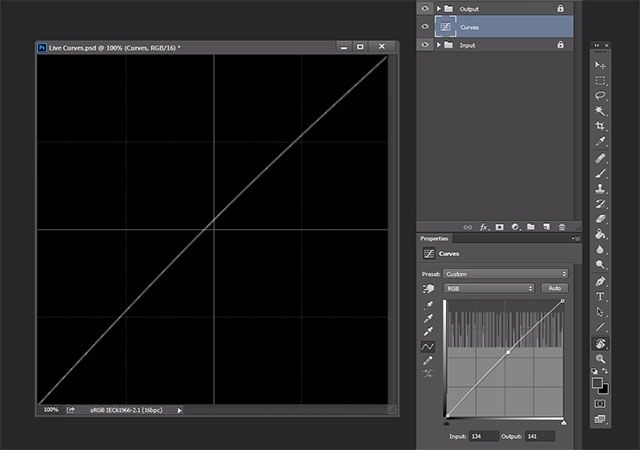This screenshot has width=640, height=450.
Task: Select the Line tool
Action: 600,327
